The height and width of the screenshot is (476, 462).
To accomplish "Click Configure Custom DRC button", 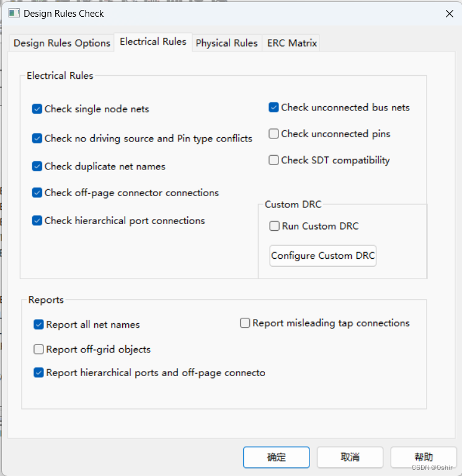I will pos(322,256).
